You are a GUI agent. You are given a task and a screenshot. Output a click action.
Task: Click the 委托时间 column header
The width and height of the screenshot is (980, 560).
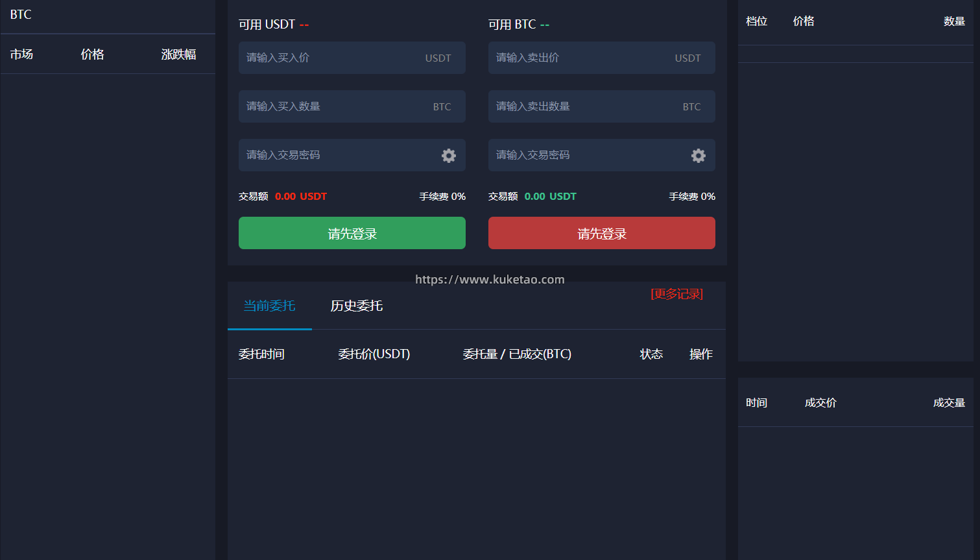pyautogui.click(x=261, y=354)
